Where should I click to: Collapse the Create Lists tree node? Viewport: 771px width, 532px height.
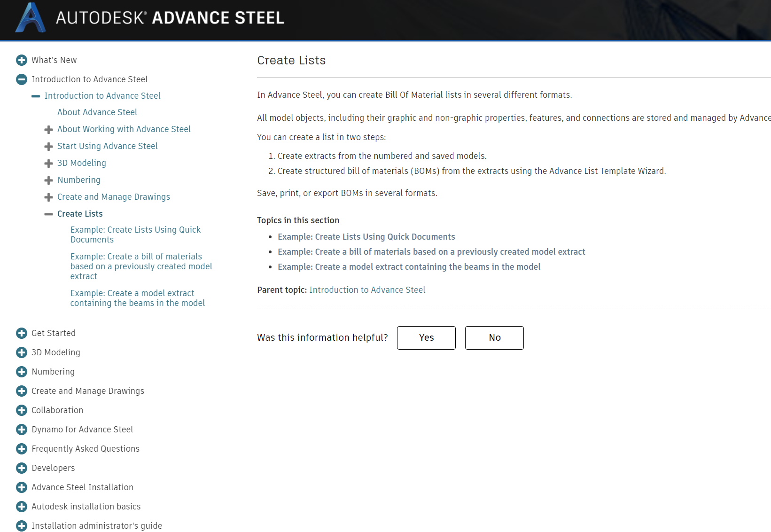click(49, 214)
